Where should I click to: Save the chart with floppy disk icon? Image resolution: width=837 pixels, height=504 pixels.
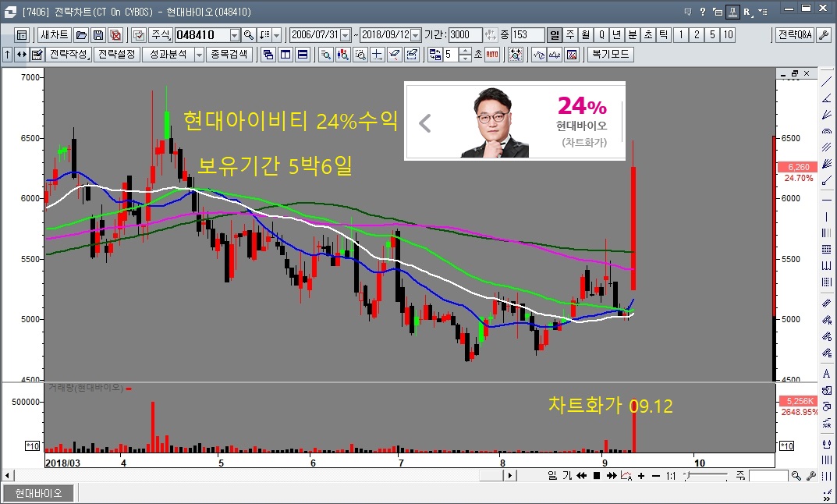(98, 35)
